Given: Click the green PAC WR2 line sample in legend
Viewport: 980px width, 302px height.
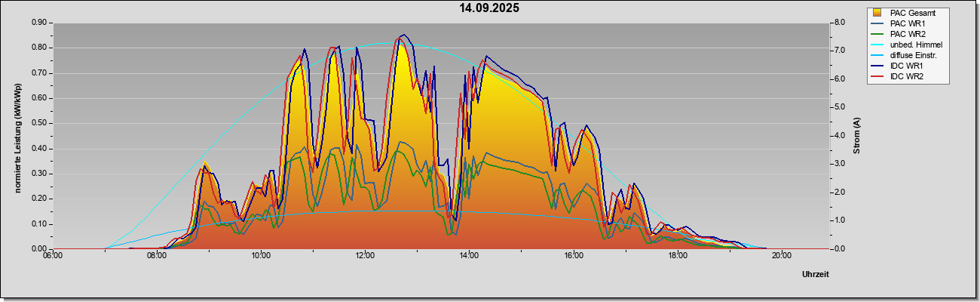Looking at the screenshot, I should click(x=877, y=34).
